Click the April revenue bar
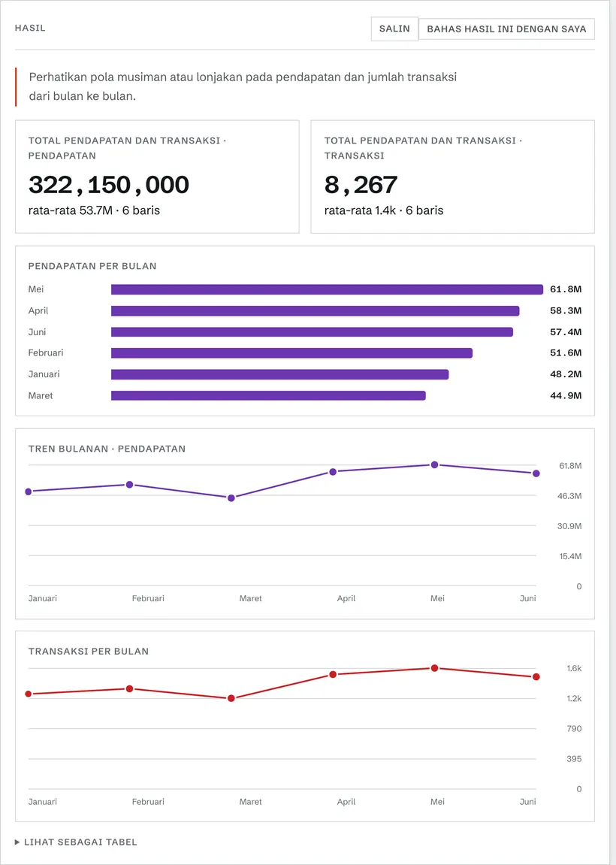This screenshot has width=616, height=865. pyautogui.click(x=315, y=310)
